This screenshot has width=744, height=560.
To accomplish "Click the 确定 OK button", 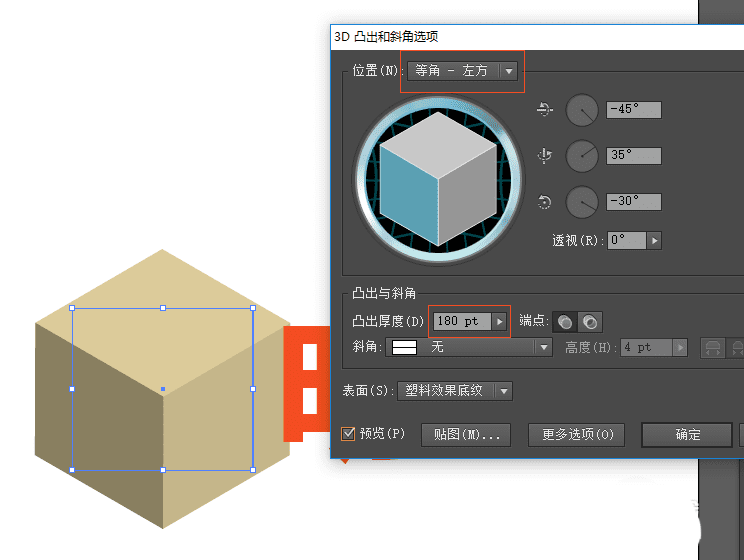I will [x=687, y=435].
